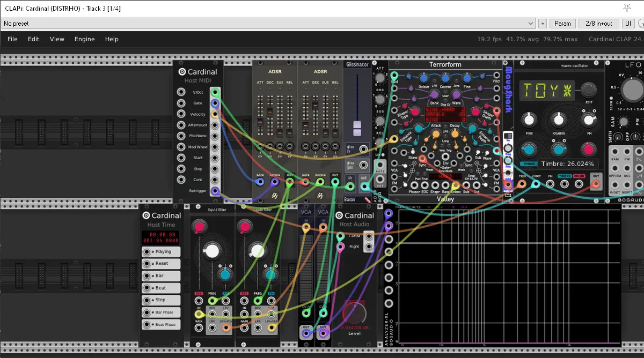Toggle the Post button on Terrorform
The image size is (644, 358).
click(x=417, y=174)
